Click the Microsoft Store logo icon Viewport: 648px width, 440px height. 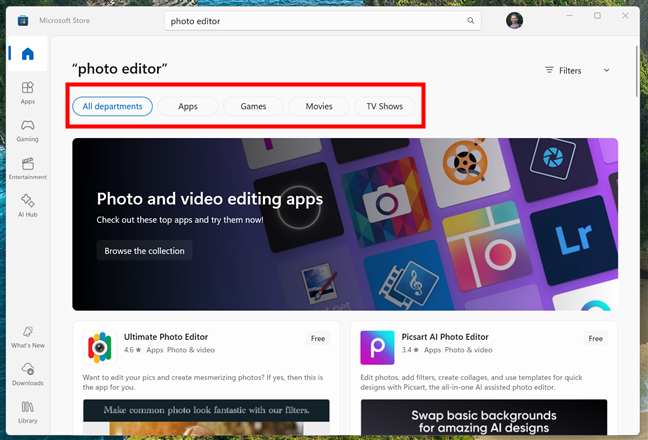point(23,20)
